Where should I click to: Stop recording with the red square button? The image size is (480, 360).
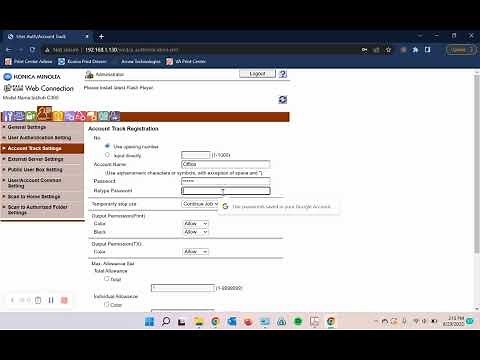[64, 300]
